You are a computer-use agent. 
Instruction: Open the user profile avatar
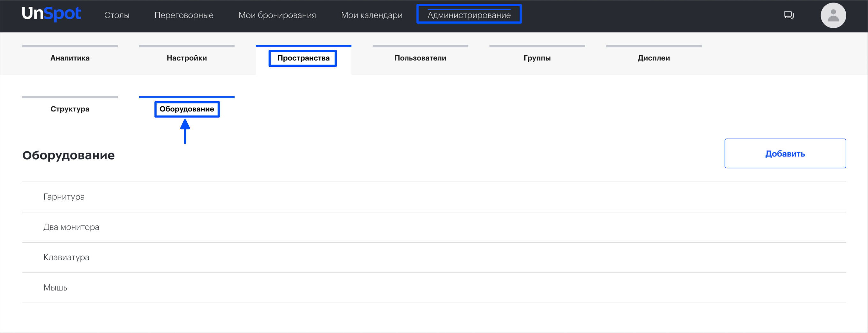click(x=833, y=16)
